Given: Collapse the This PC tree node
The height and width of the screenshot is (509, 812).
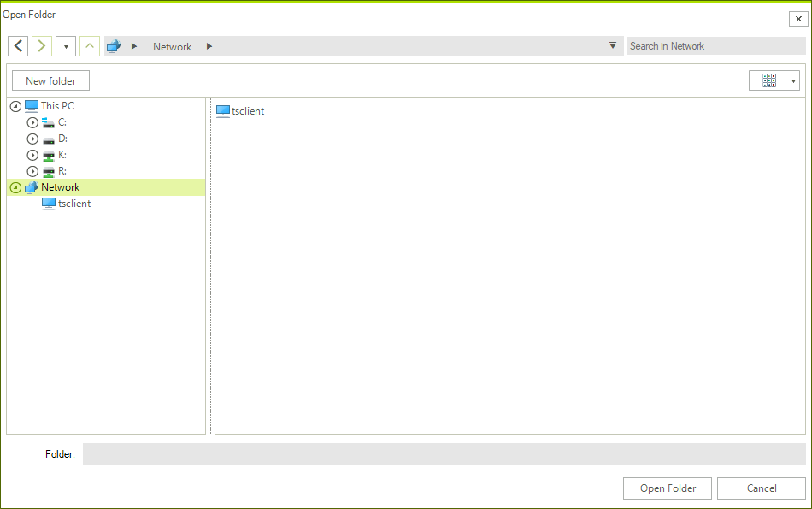Looking at the screenshot, I should pyautogui.click(x=15, y=105).
